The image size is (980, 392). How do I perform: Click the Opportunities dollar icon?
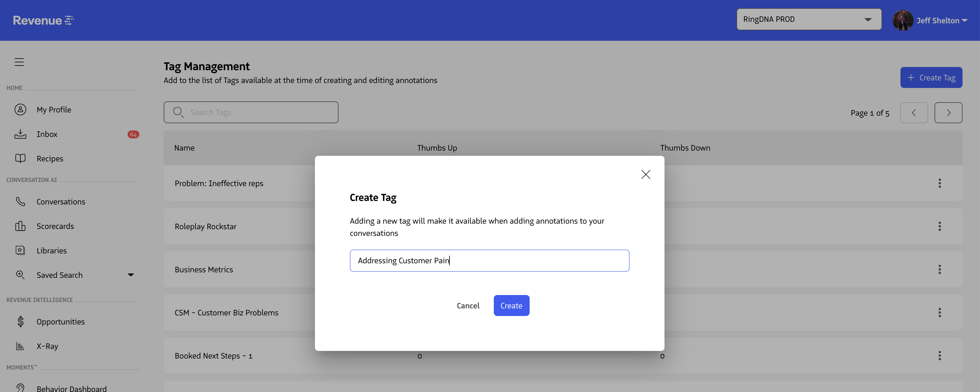pos(20,321)
